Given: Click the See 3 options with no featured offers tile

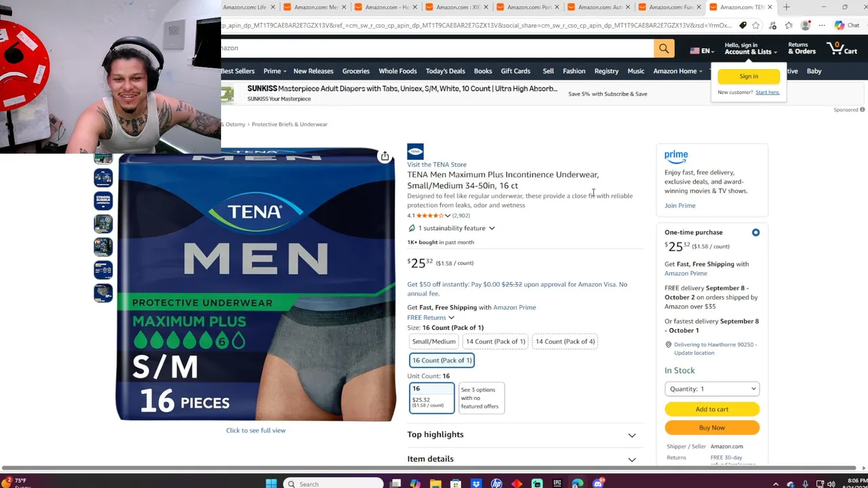Looking at the screenshot, I should tap(481, 398).
